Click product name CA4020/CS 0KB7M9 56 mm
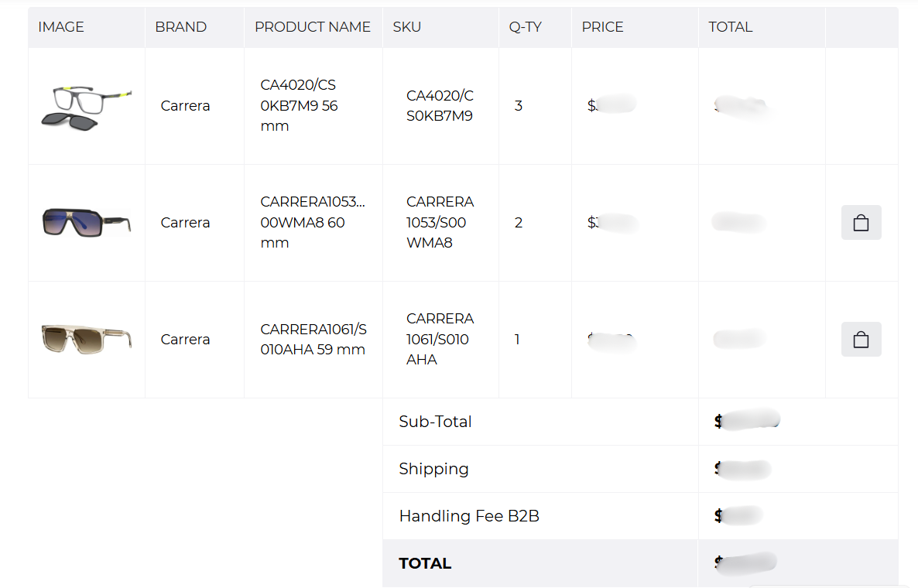The height and width of the screenshot is (588, 918). pyautogui.click(x=300, y=105)
